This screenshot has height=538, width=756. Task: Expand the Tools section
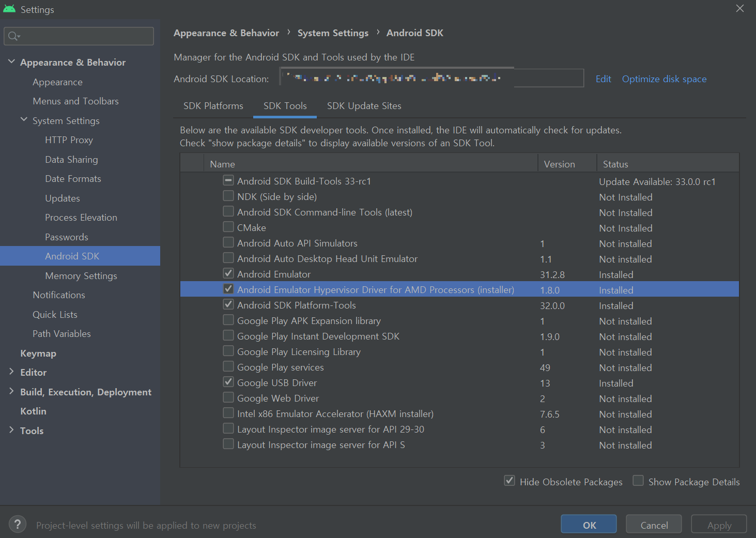point(11,430)
